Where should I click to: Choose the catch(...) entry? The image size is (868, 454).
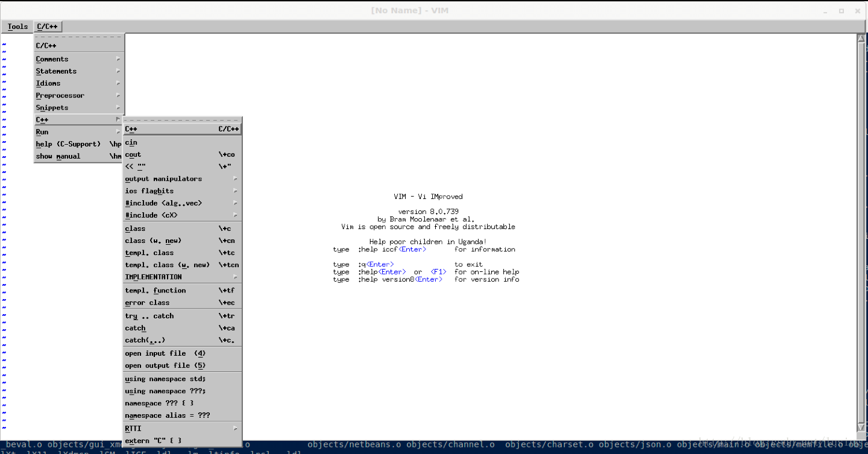[x=182, y=340]
